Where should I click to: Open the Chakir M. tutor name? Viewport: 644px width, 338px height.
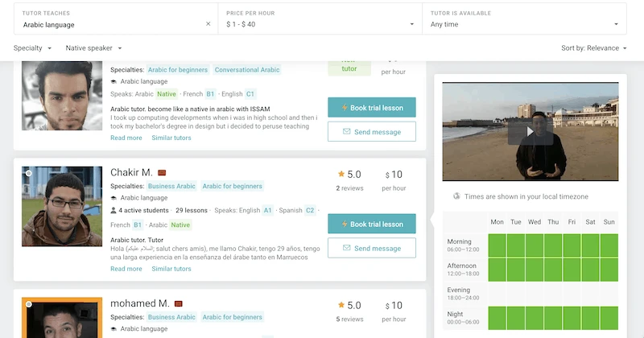tap(131, 172)
